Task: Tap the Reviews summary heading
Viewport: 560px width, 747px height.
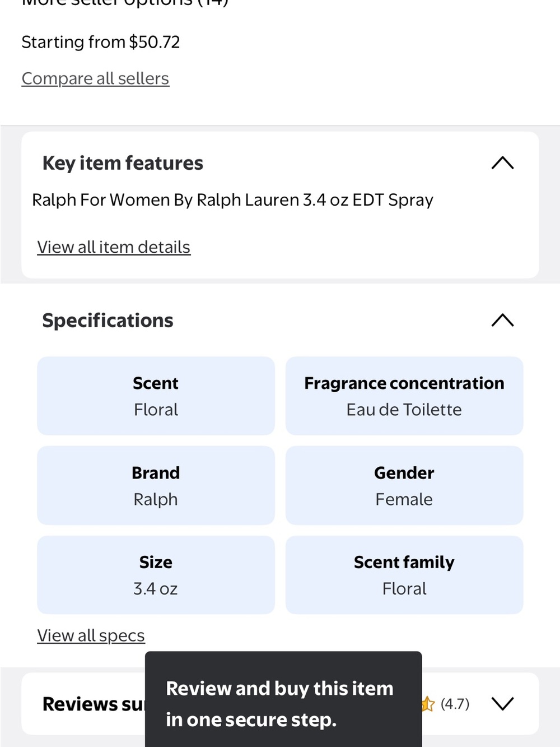Action: [x=94, y=704]
